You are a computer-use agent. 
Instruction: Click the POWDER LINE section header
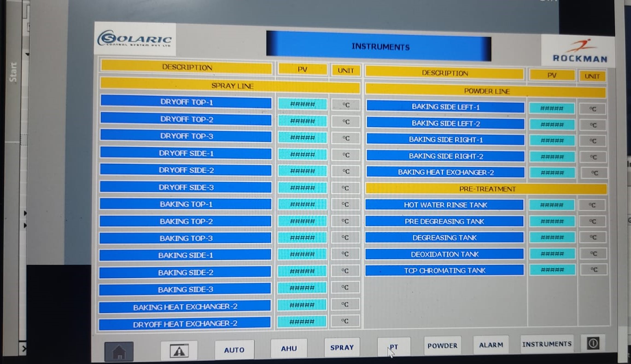point(486,91)
